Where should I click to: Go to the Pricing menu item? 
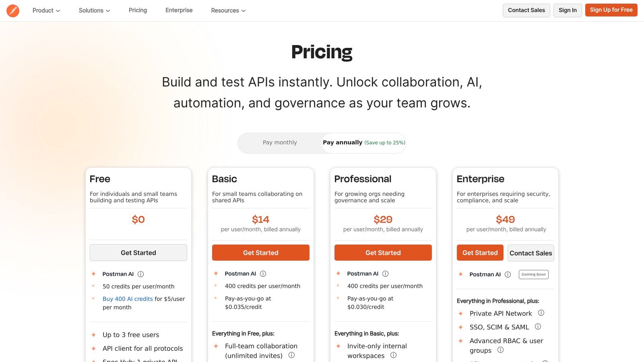[138, 10]
